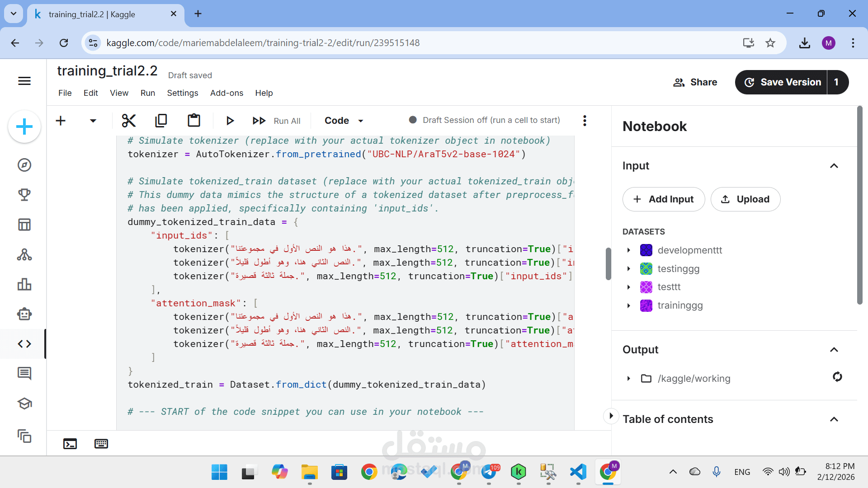Run the current cell with play icon

(x=230, y=121)
